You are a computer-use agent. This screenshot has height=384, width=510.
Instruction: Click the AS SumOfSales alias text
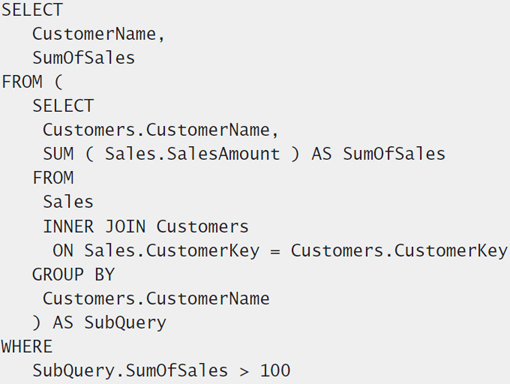click(378, 154)
